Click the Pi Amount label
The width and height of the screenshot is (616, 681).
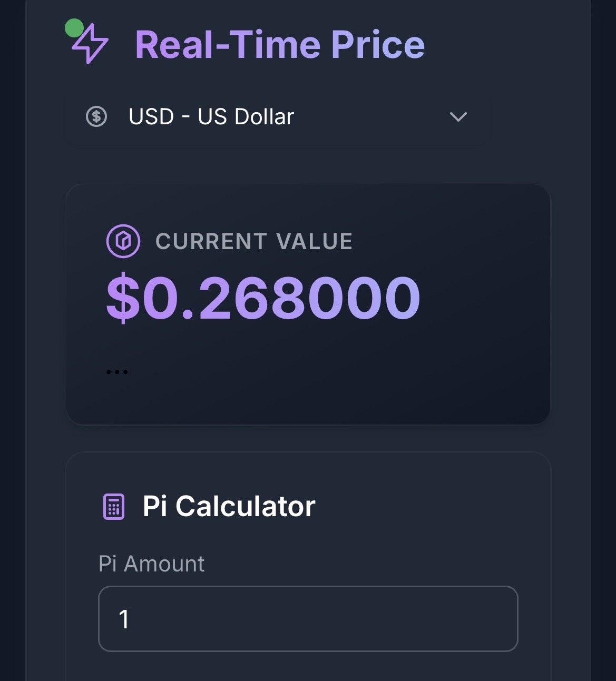coord(151,564)
